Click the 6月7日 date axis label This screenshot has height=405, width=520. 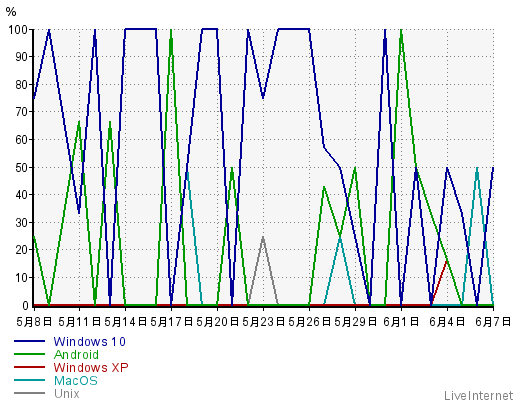pos(493,322)
